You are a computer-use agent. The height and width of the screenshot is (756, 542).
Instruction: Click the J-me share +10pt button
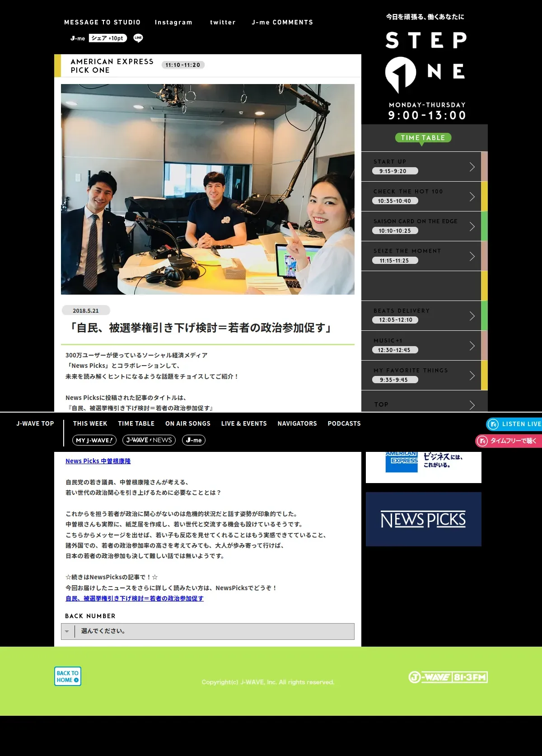point(98,38)
